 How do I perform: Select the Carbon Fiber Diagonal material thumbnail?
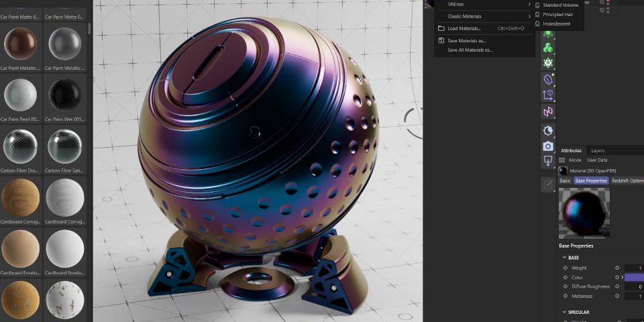point(20,146)
